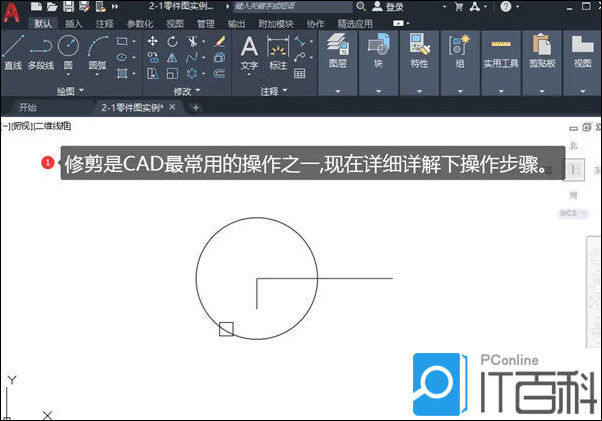Screen dimensions: 602x421
Task: Open the View (视图) ribbon panel
Action: [583, 51]
